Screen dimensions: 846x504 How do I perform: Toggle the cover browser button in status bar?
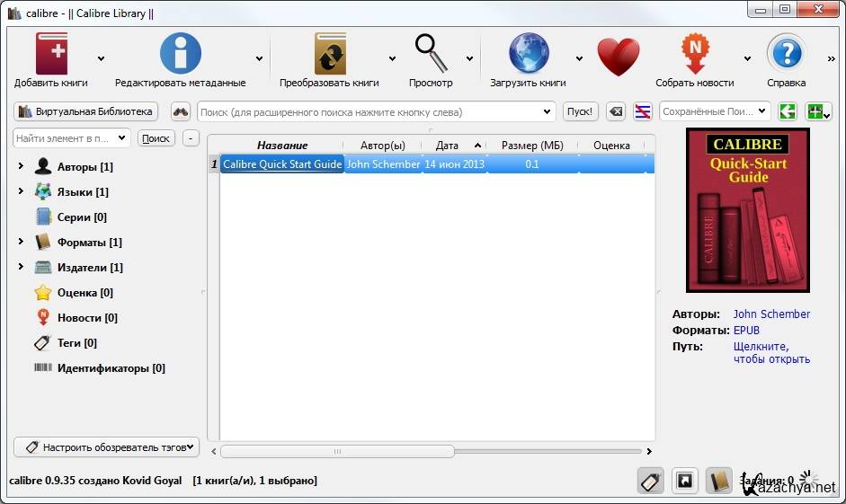(684, 482)
